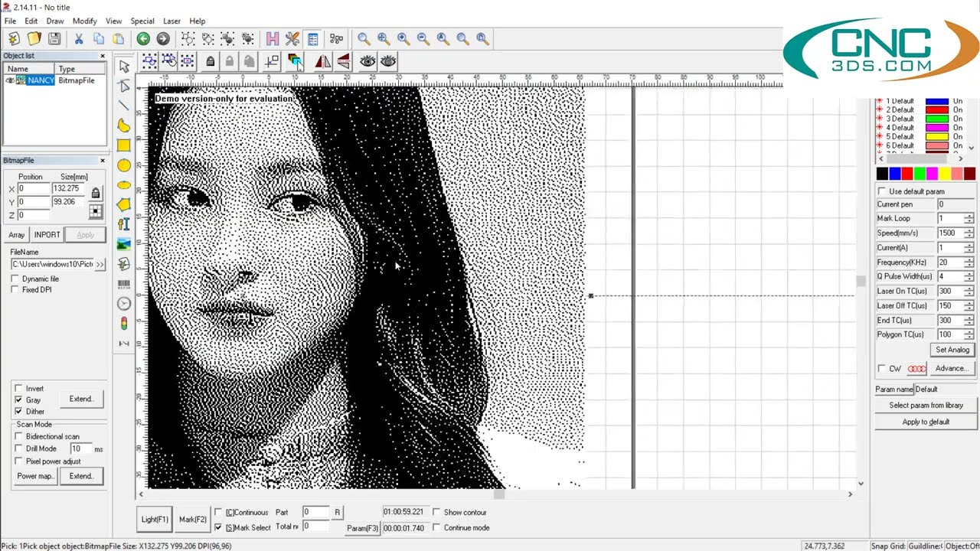Viewport: 980px width, 551px height.
Task: Select the Circle draw tool
Action: tap(124, 165)
